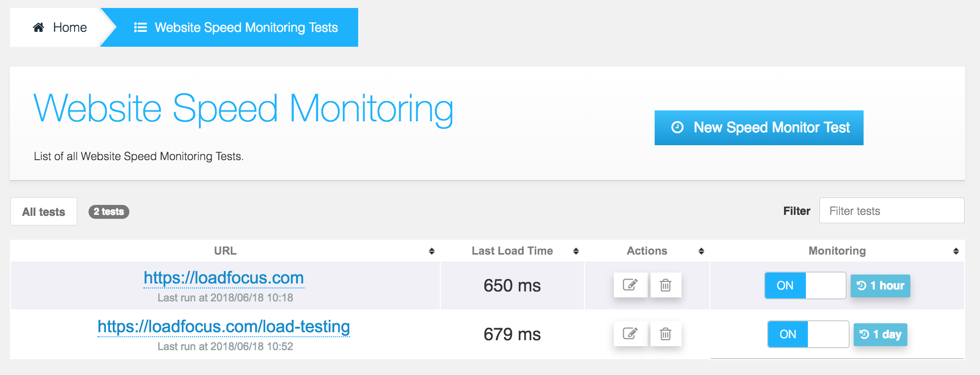Viewport: 980px width, 375px height.
Task: Toggle monitoring switch for load-testing row
Action: click(x=808, y=334)
